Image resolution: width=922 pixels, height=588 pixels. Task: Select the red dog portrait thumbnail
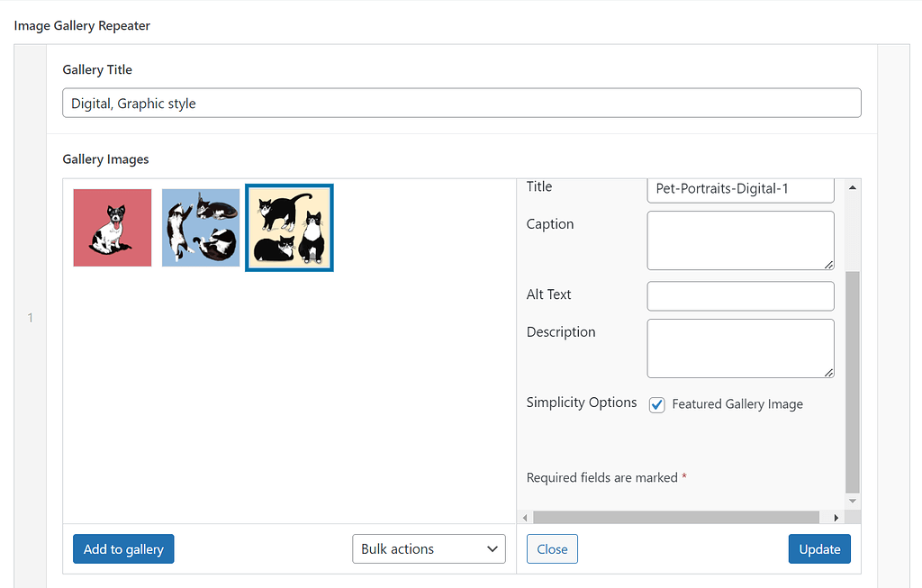[113, 228]
